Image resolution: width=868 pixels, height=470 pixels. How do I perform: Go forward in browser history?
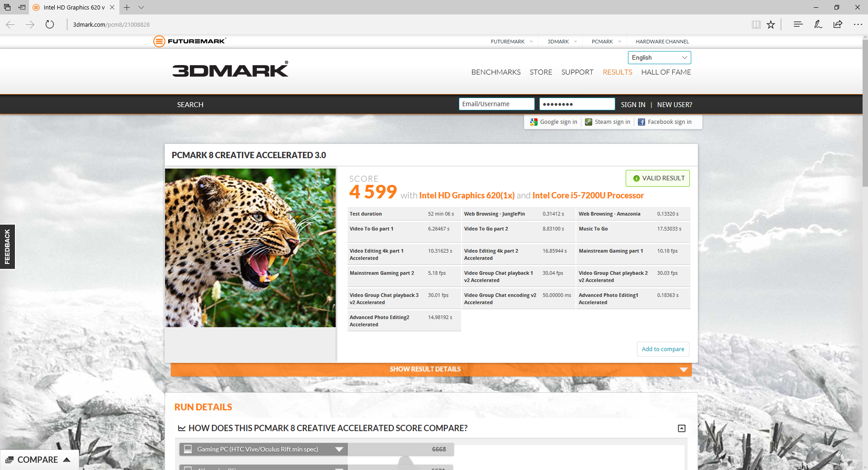(30, 24)
